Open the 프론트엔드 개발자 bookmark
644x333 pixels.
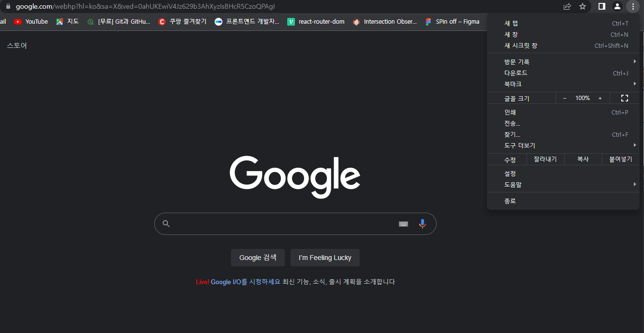pos(247,21)
